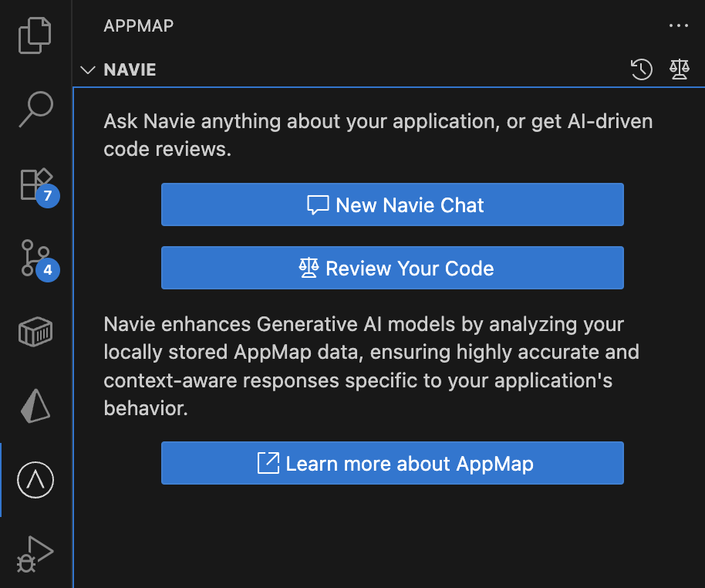This screenshot has height=588, width=705.
Task: Open Navie chat history
Action: [x=641, y=69]
